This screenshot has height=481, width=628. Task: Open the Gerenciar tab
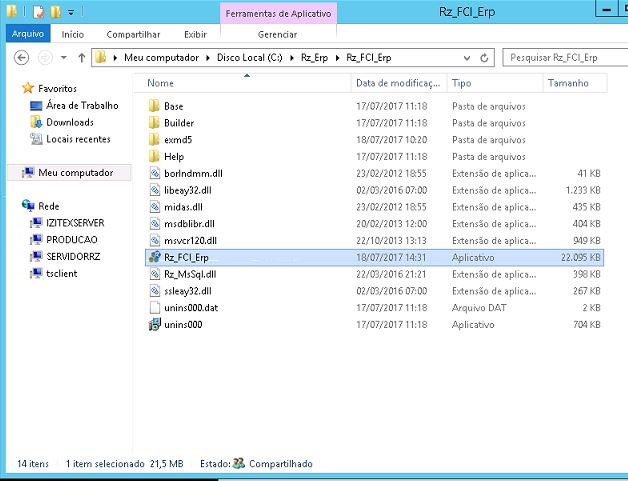click(278, 34)
